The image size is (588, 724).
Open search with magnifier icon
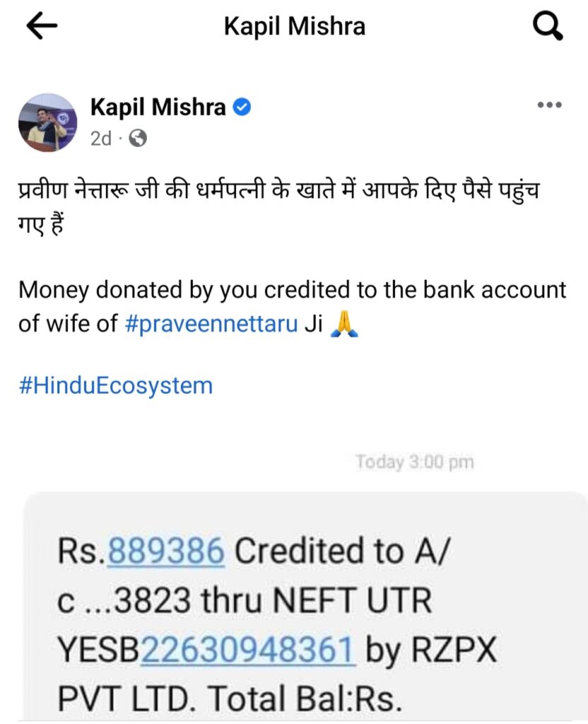[x=548, y=26]
